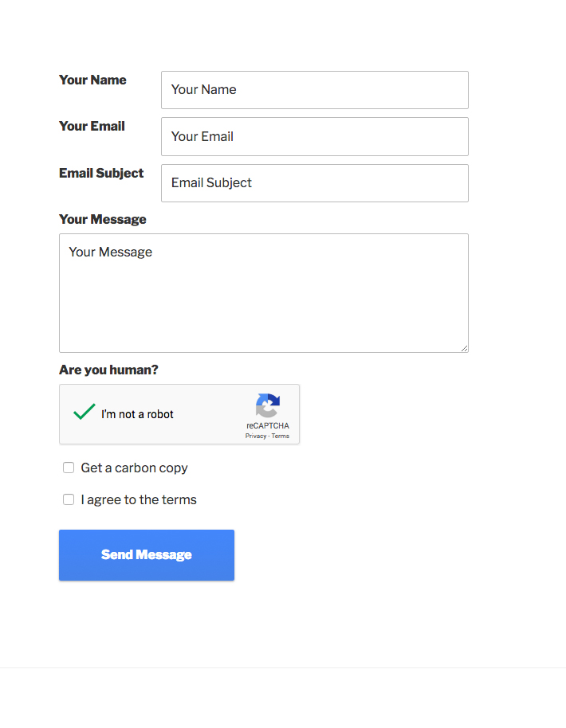
Task: Focus the Your Name input field
Action: (314, 90)
